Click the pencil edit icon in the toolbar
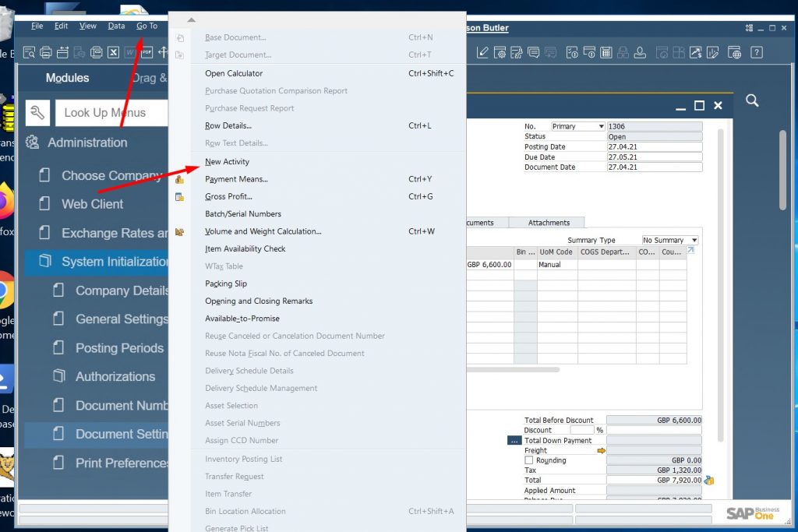 click(482, 52)
